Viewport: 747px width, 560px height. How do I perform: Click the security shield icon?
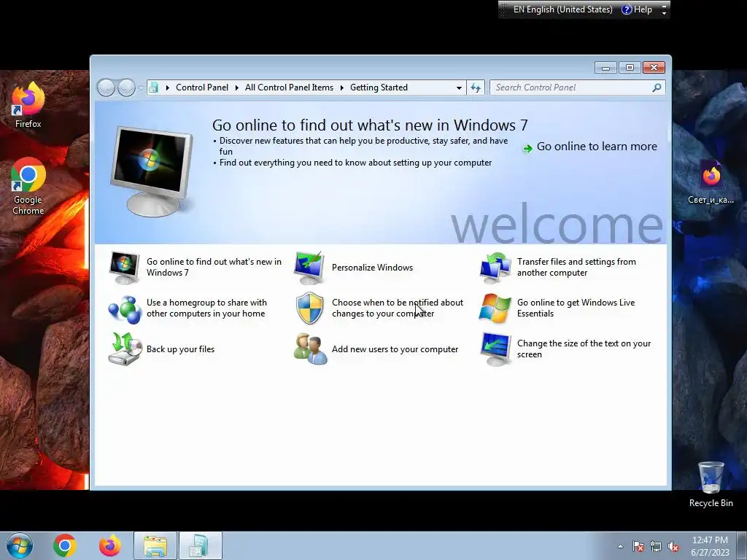pyautogui.click(x=309, y=308)
